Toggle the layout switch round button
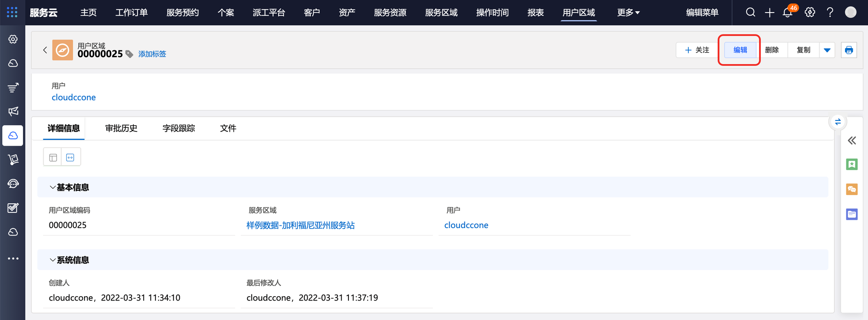 838,122
